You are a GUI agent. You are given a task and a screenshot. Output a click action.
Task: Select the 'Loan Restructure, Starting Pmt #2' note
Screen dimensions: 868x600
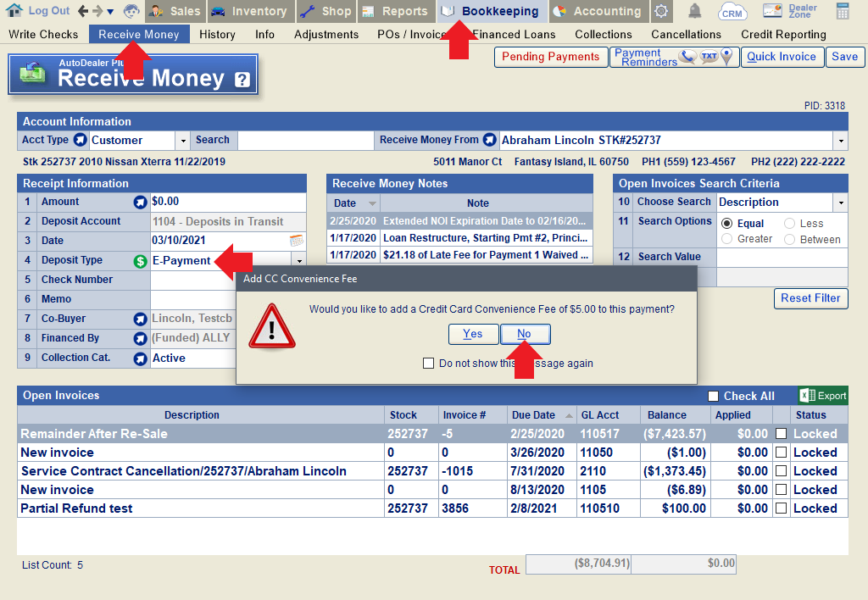486,238
